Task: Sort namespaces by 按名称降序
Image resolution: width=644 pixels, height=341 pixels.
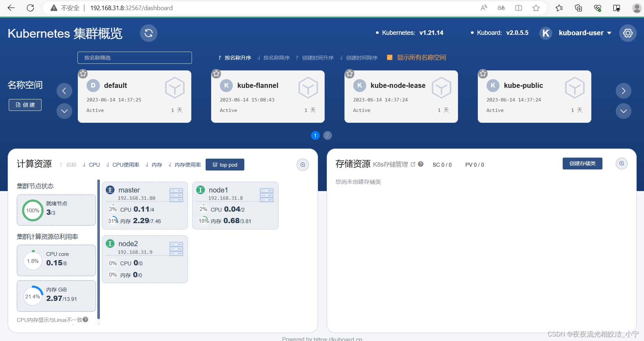Action: (x=273, y=58)
